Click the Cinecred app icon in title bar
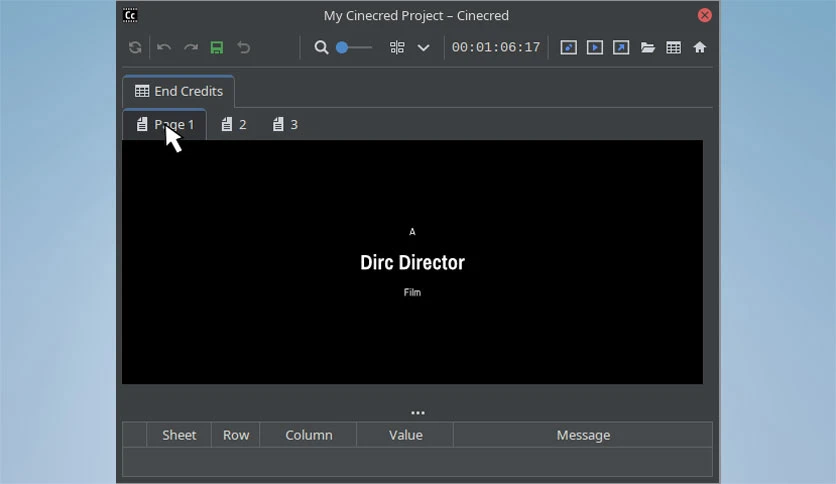 tap(130, 15)
